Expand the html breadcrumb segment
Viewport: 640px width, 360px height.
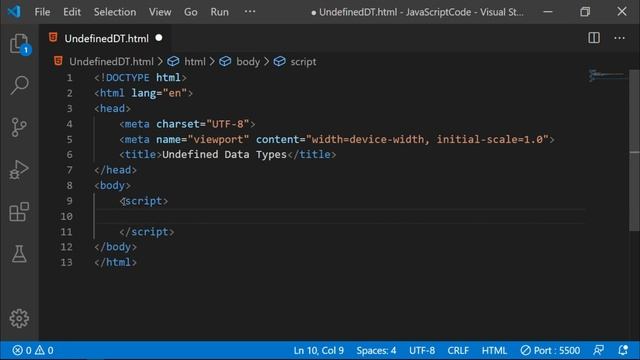pyautogui.click(x=195, y=62)
